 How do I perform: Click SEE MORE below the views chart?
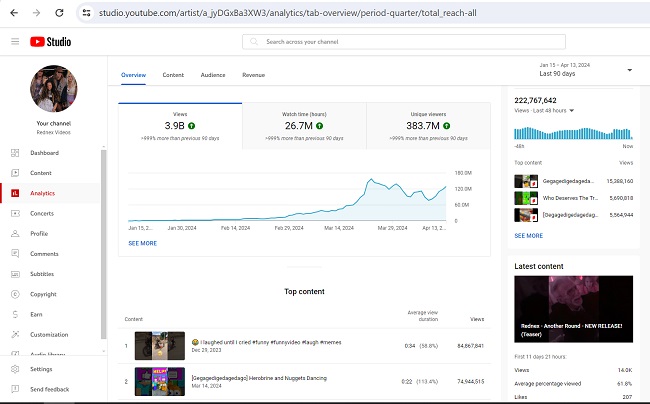[x=142, y=243]
